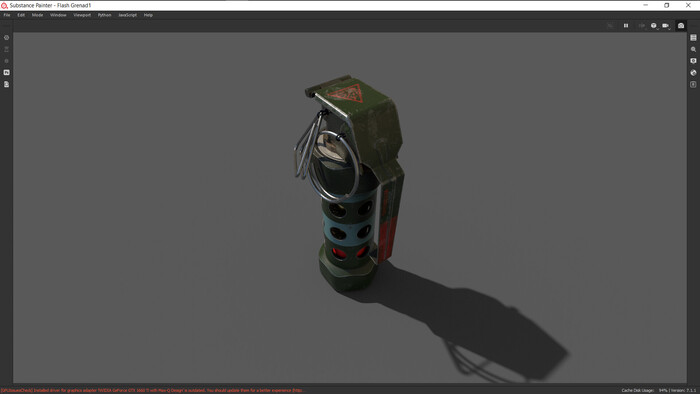
Task: Expand the camera selection dropdown
Action: pyautogui.click(x=666, y=26)
